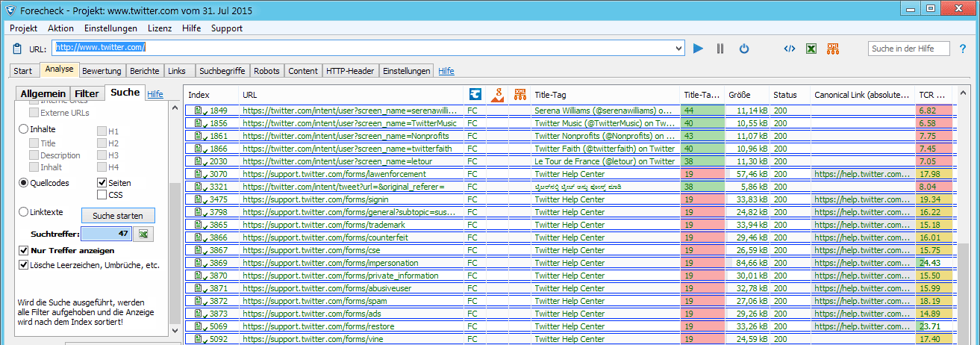Click the yellow TCR cell showing 17.98
This screenshot has width=980, height=345.
935,173
